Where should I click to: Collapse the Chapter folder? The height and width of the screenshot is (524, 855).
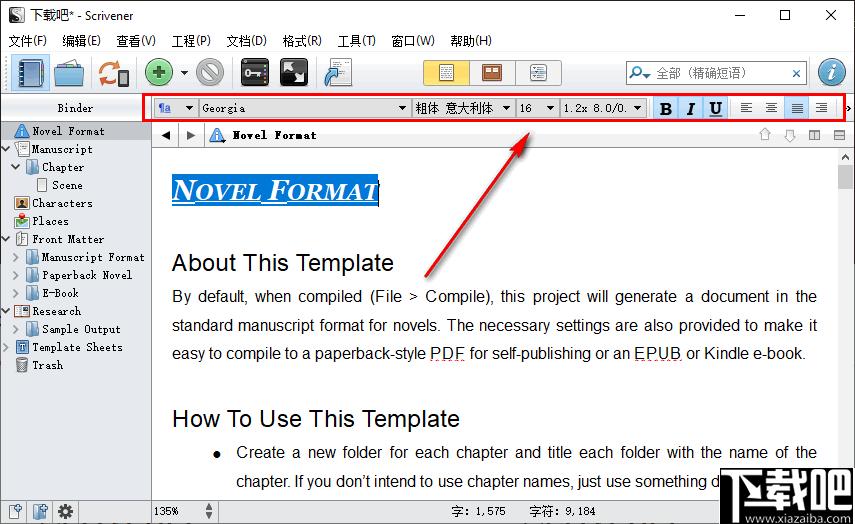16,167
